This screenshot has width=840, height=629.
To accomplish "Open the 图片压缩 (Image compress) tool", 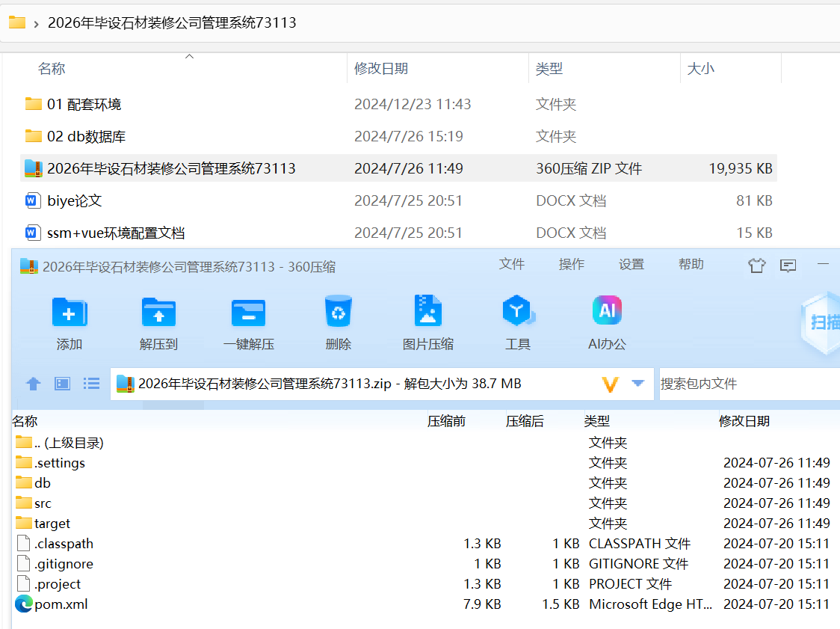I will (428, 310).
